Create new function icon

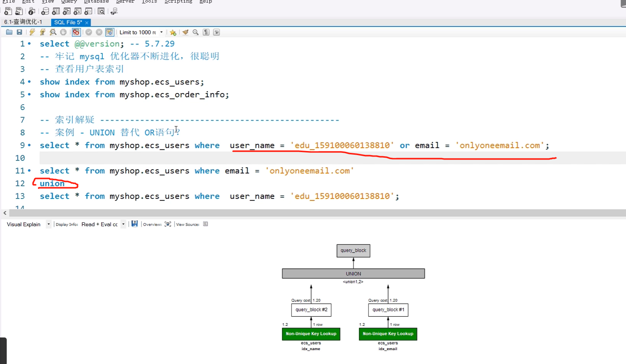tap(88, 11)
